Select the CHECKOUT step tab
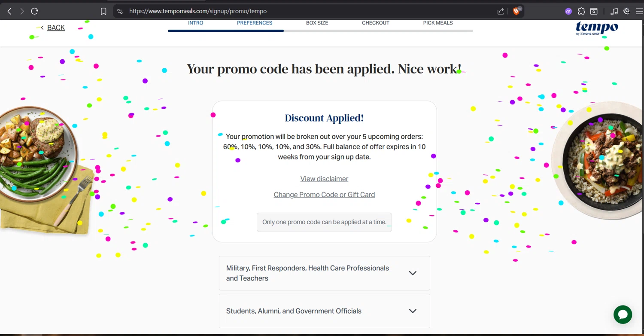This screenshot has height=336, width=644. click(376, 23)
